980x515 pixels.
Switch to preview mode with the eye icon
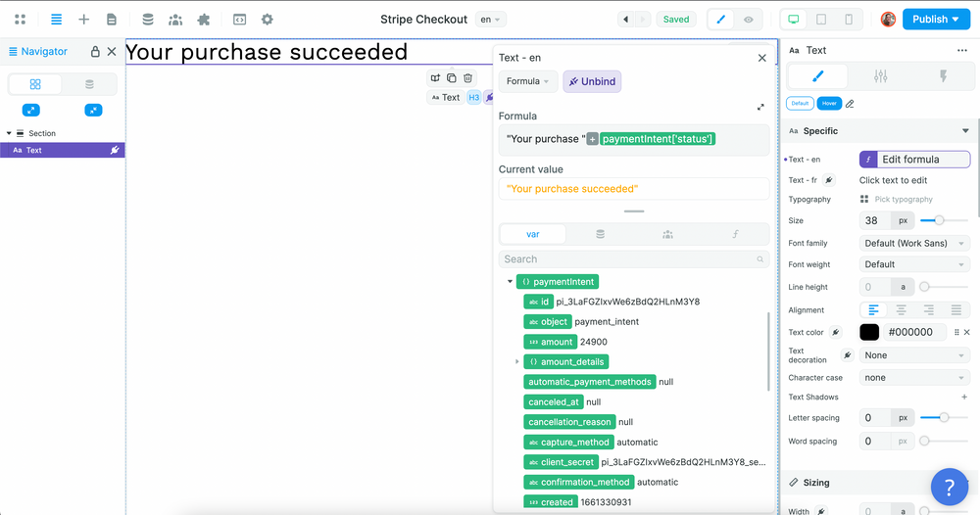(749, 20)
